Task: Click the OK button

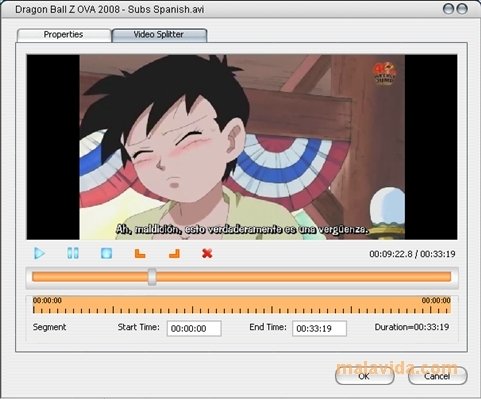Action: [x=364, y=376]
